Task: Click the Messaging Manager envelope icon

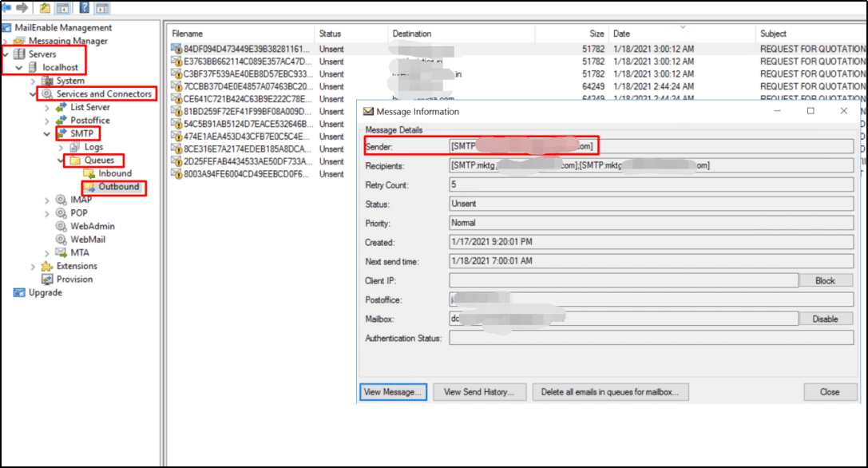Action: click(x=20, y=41)
